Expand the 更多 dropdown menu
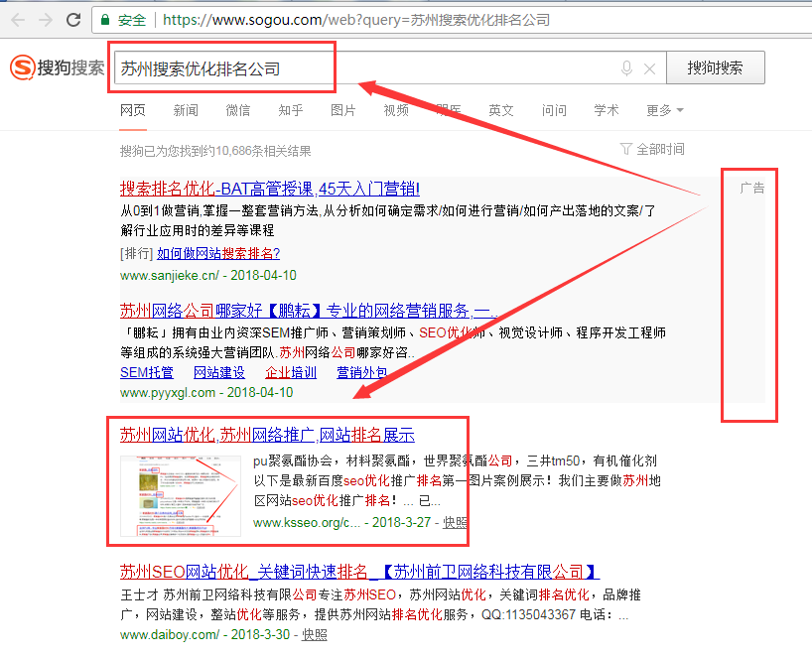Viewport: 812px width, 658px height. (x=664, y=110)
